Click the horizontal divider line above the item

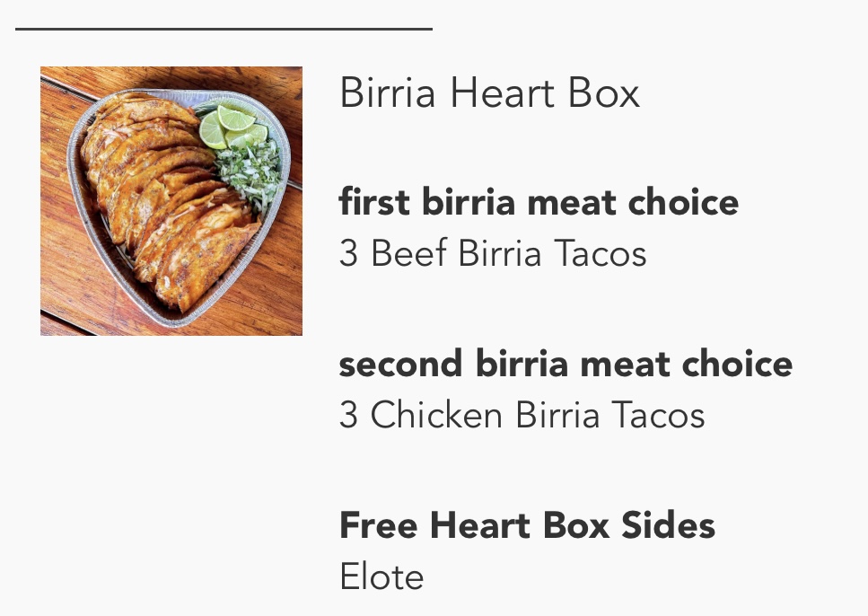(224, 29)
